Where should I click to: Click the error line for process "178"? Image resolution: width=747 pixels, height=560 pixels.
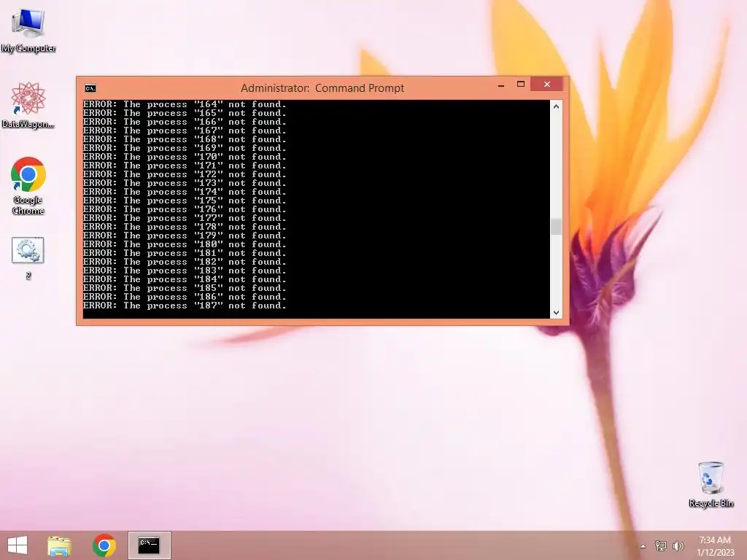185,227
